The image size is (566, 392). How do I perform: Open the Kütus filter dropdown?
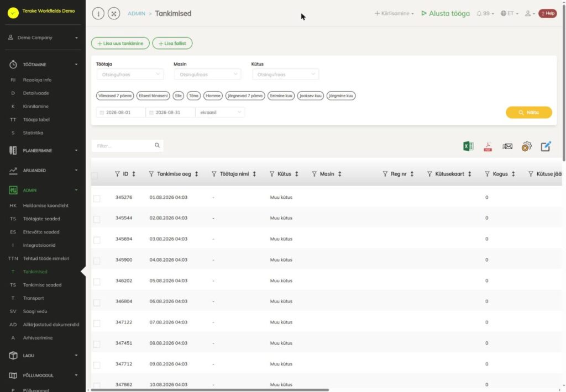(285, 75)
